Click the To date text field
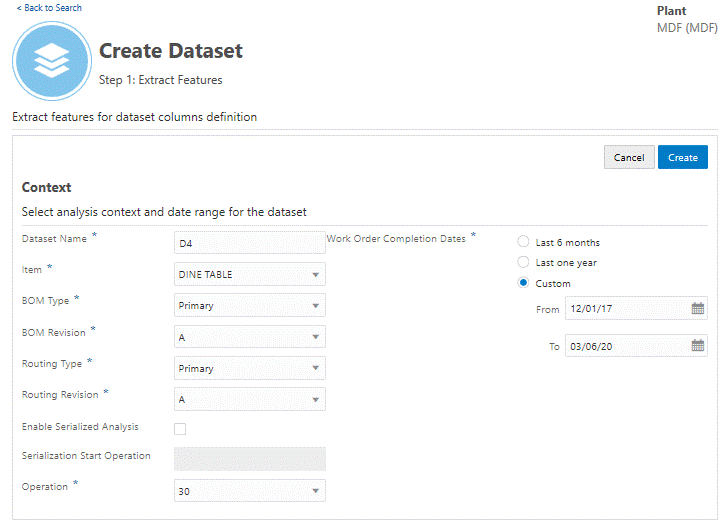The height and width of the screenshot is (522, 724). coord(625,346)
